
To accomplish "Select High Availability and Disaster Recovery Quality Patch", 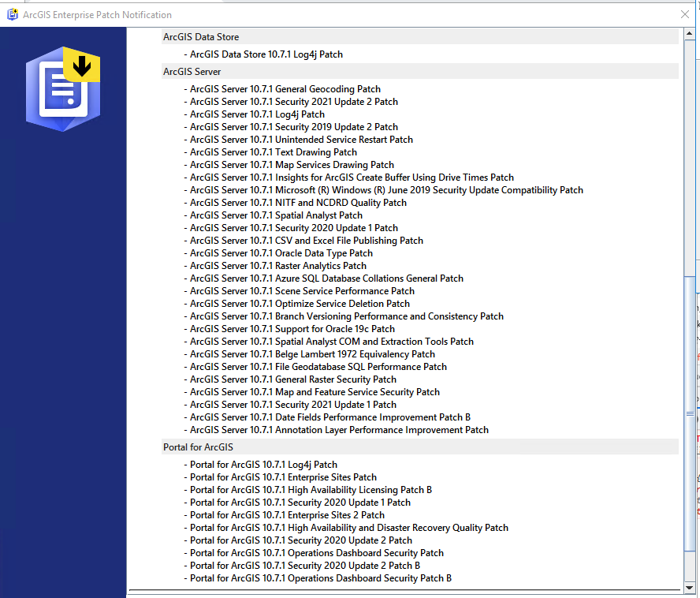I will click(346, 528).
